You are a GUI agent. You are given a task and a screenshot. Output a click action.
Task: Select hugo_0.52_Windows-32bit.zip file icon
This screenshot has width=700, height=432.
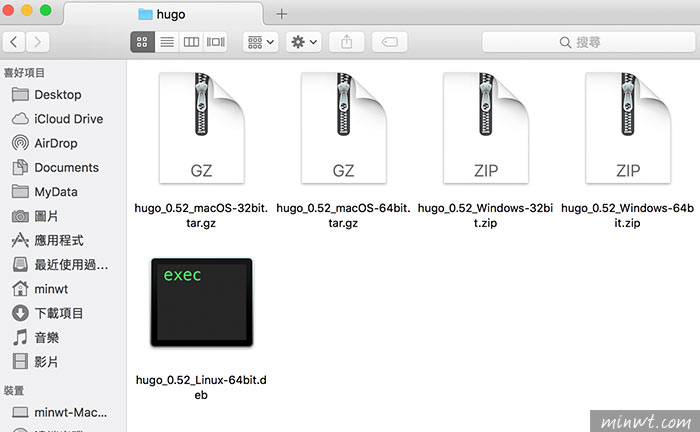[x=486, y=128]
